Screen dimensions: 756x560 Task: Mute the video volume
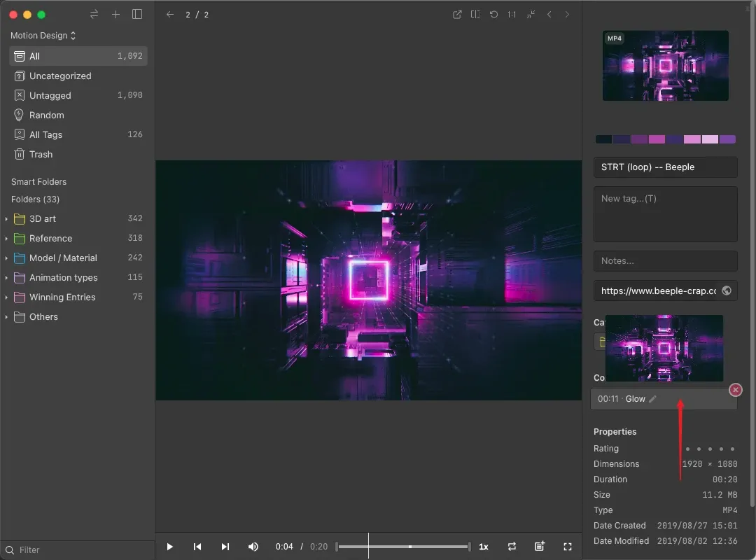click(x=253, y=547)
